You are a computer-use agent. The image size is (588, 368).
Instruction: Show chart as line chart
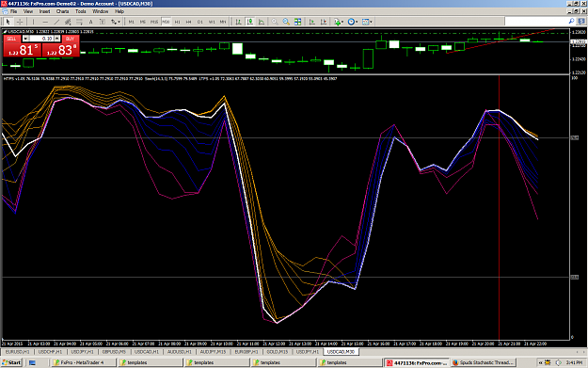click(x=262, y=22)
